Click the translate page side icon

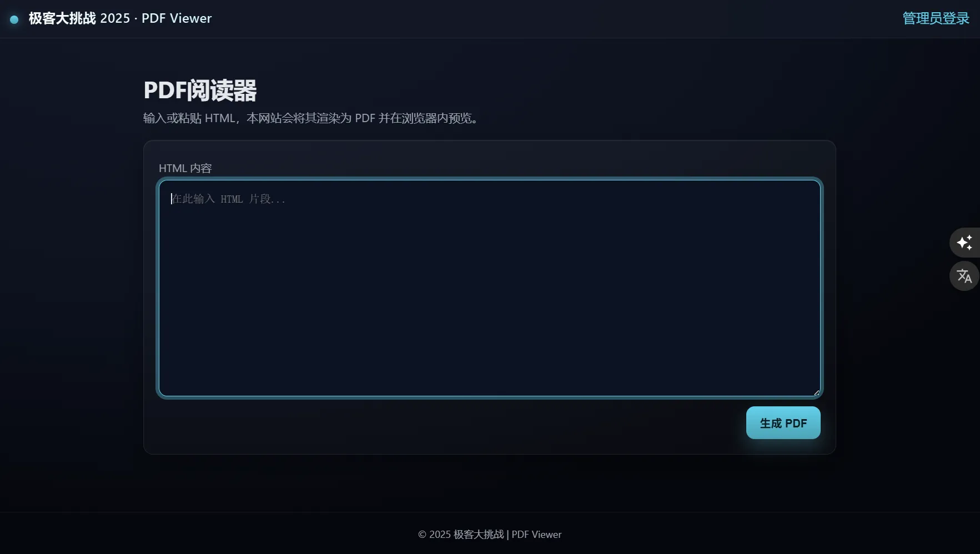(x=964, y=276)
